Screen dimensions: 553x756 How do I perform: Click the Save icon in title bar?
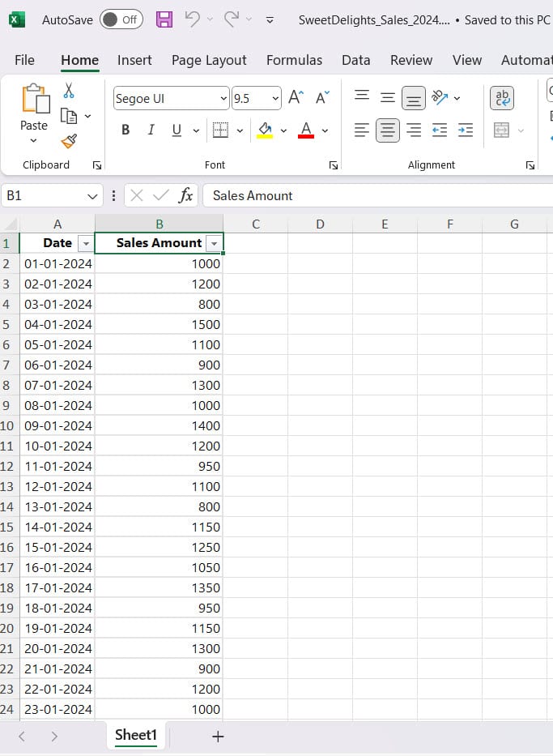(x=164, y=19)
